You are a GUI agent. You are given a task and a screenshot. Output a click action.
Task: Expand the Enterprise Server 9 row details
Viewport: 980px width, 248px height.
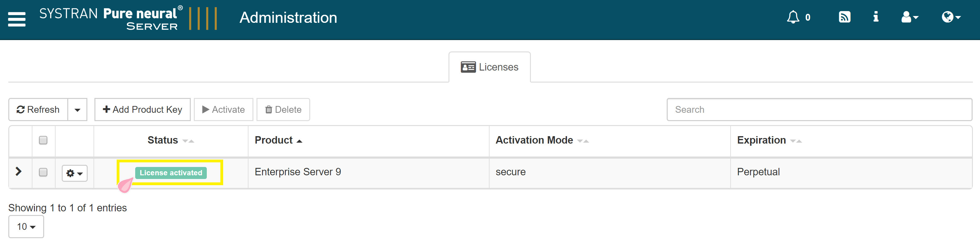[19, 172]
